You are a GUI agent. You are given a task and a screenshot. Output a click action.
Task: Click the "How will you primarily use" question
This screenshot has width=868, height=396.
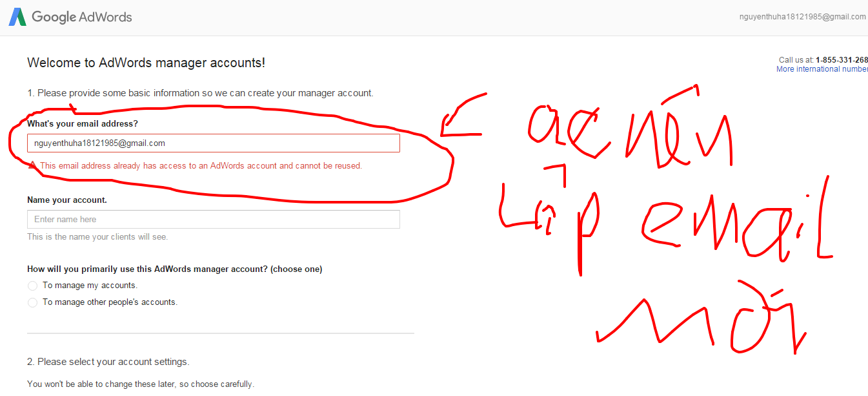[x=175, y=269]
